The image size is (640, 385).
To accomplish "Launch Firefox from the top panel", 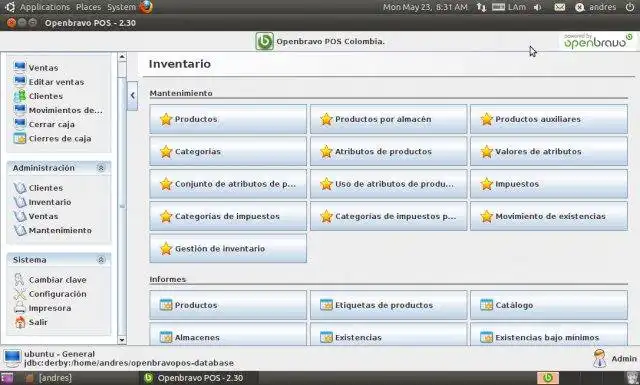I will [146, 7].
